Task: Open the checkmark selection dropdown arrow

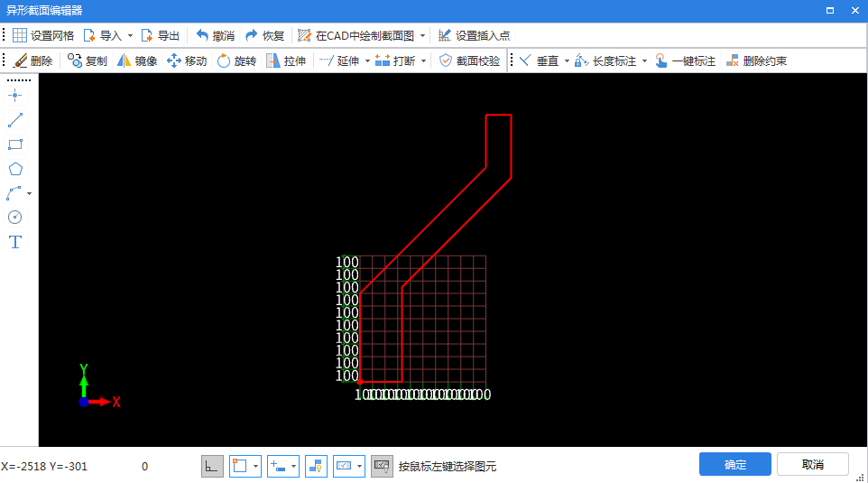Action: [360, 466]
